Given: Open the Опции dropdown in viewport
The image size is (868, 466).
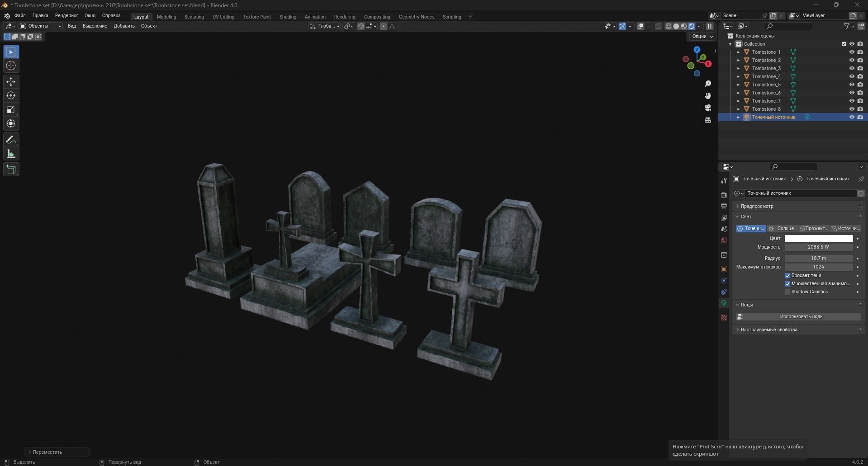Looking at the screenshot, I should 702,36.
